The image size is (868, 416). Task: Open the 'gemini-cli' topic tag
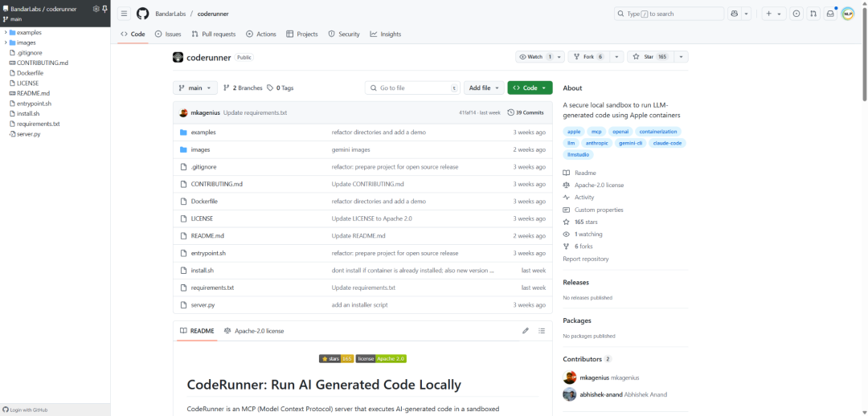click(x=631, y=143)
